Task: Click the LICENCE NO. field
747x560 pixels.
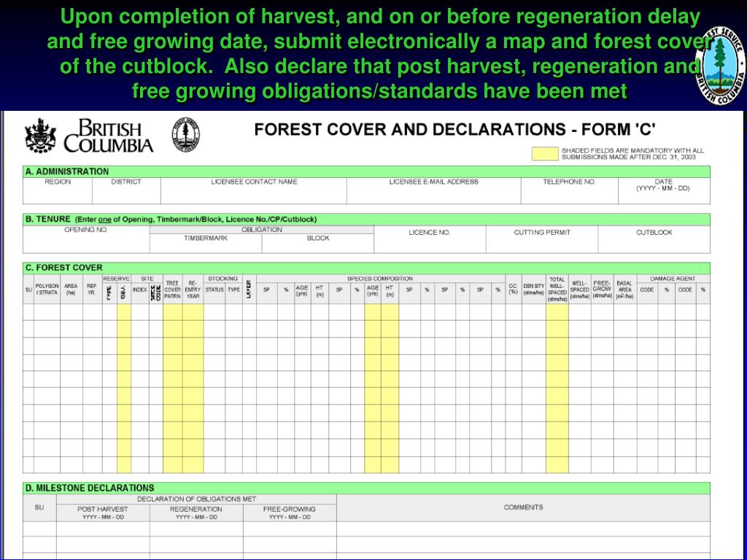Action: pos(430,239)
